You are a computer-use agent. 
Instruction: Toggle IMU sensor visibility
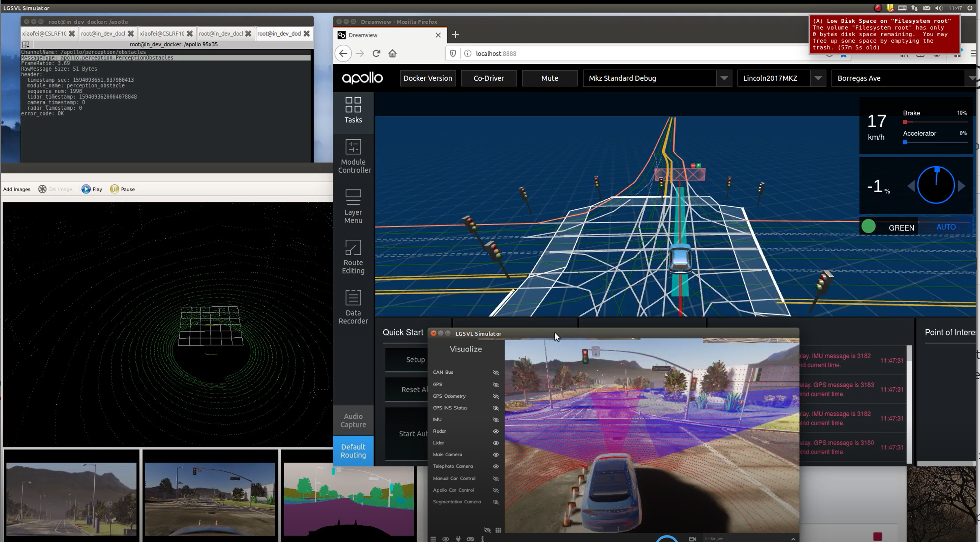[x=496, y=420]
